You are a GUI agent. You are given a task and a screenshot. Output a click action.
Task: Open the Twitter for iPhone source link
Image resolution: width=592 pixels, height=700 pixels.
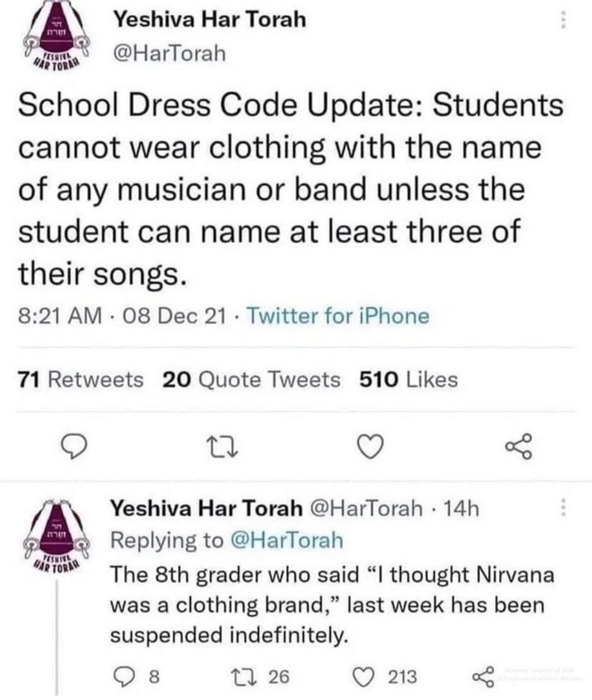click(338, 316)
